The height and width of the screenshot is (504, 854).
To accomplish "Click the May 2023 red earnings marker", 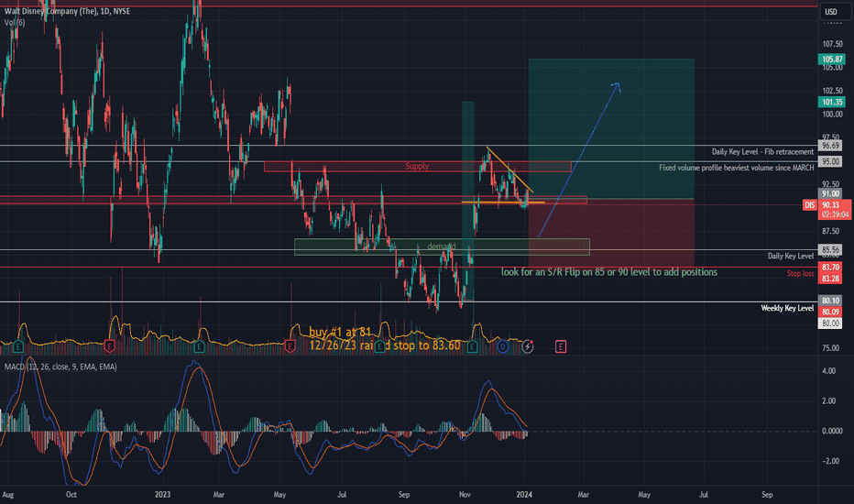I will 290,346.
